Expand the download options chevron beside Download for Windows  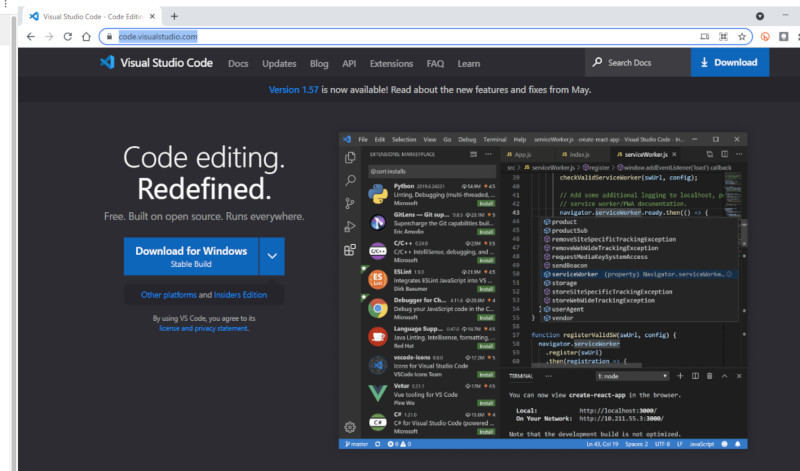pyautogui.click(x=271, y=256)
